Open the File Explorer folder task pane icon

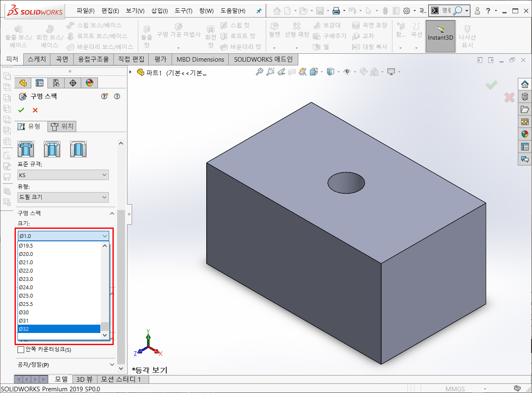(x=525, y=110)
